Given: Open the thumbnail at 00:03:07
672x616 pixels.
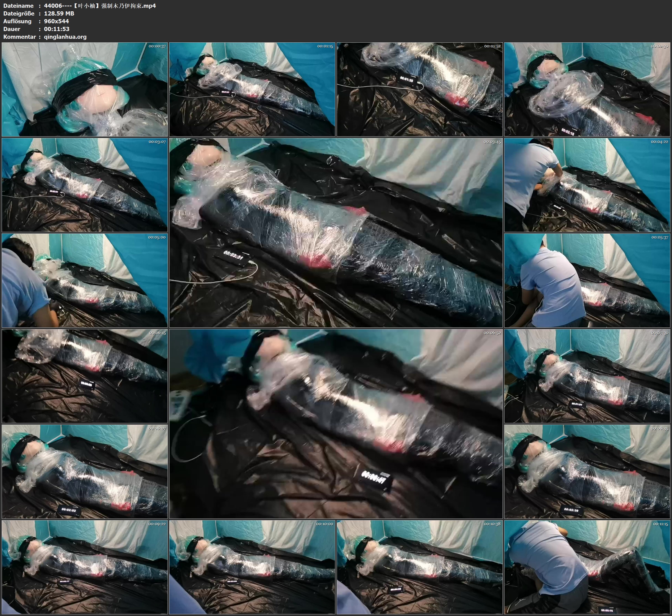Looking at the screenshot, I should coord(85,185).
